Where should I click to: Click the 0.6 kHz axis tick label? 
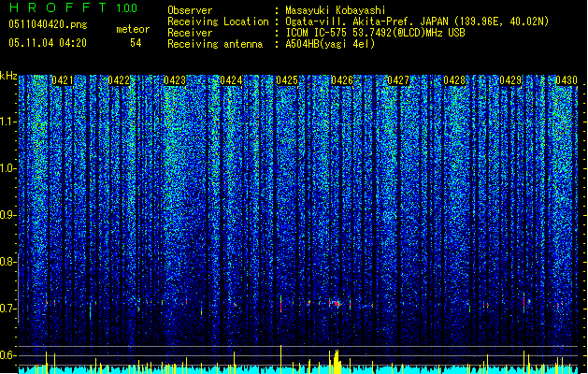(7, 355)
